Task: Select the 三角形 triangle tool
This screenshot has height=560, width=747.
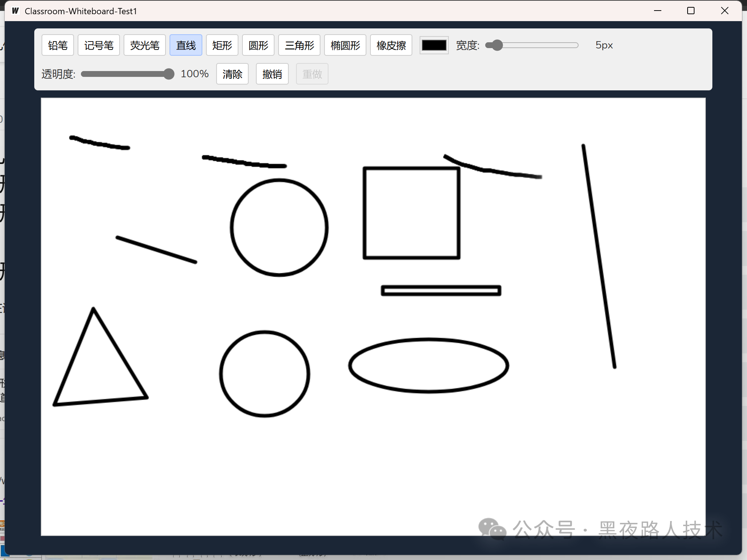Action: pos(299,45)
